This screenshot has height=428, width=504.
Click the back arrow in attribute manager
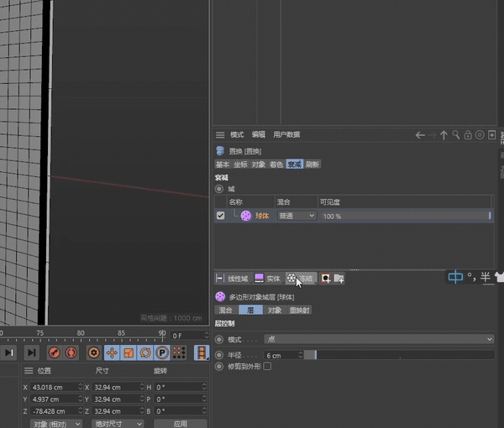click(420, 135)
